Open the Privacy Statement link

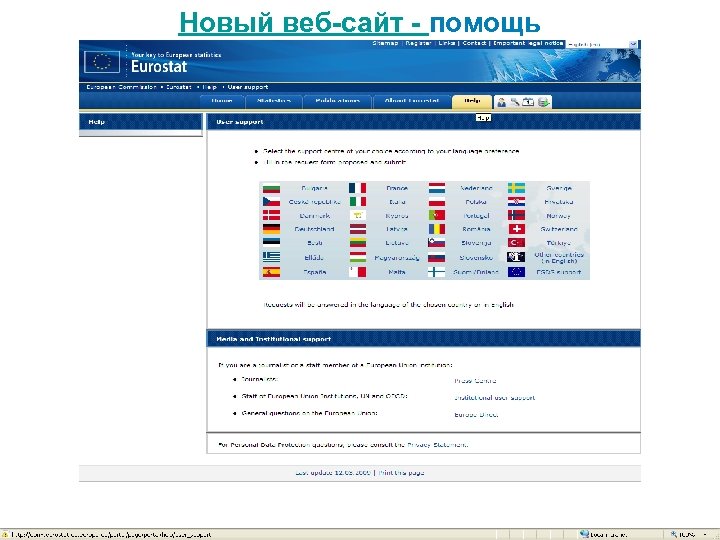[438, 445]
